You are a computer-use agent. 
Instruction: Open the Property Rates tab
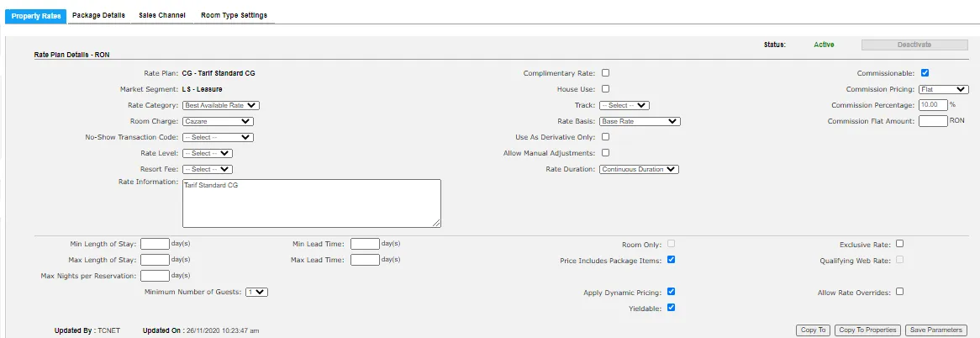35,16
